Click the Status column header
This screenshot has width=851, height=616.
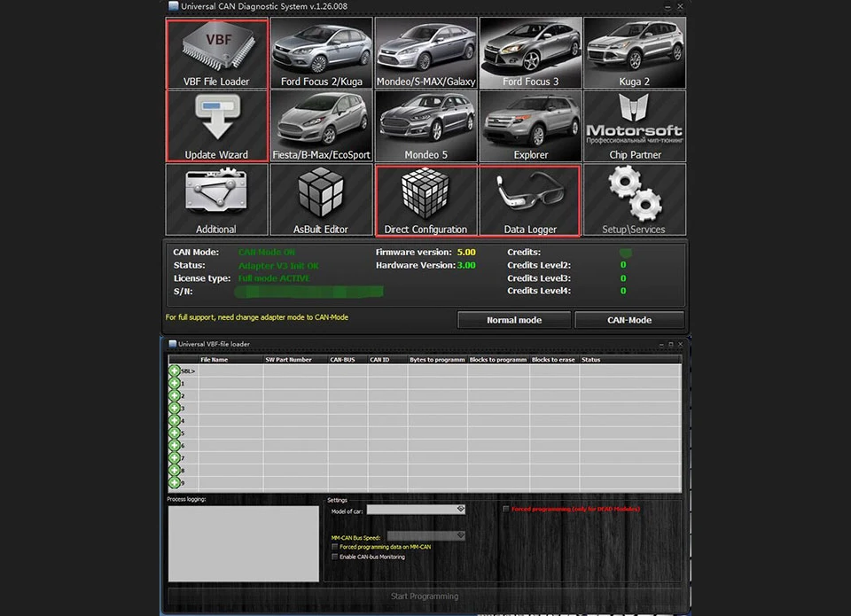pyautogui.click(x=630, y=359)
